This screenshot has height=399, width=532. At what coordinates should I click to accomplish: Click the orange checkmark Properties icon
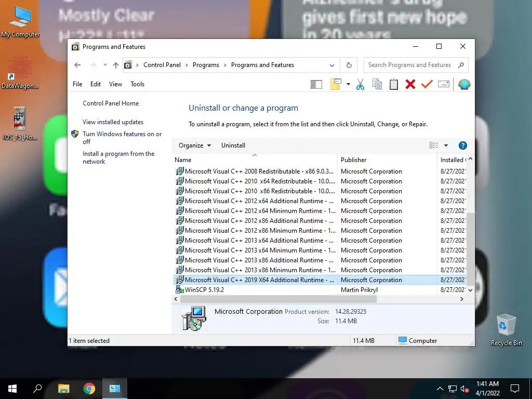pos(427,84)
